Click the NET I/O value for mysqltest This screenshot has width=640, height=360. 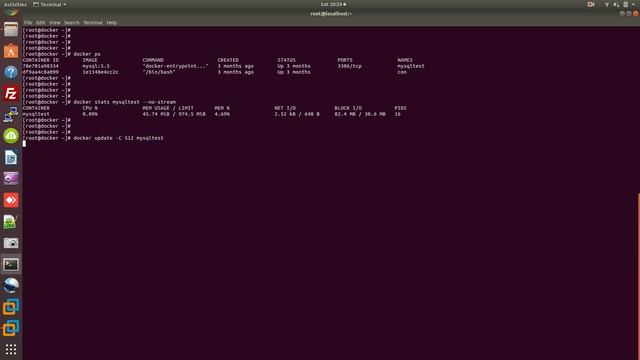(x=297, y=114)
